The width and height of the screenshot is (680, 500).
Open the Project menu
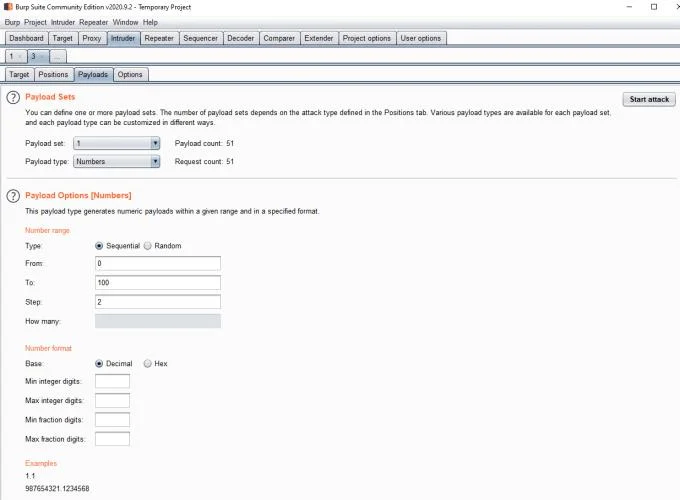[x=35, y=22]
